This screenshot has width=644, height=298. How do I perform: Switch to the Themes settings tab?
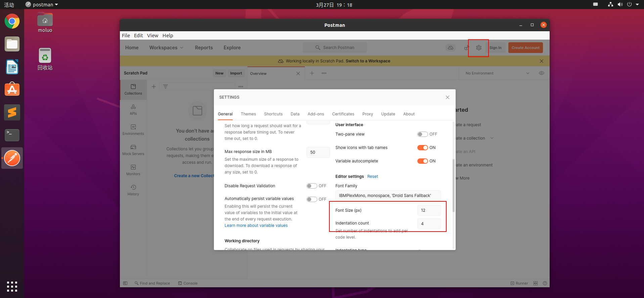click(x=248, y=114)
